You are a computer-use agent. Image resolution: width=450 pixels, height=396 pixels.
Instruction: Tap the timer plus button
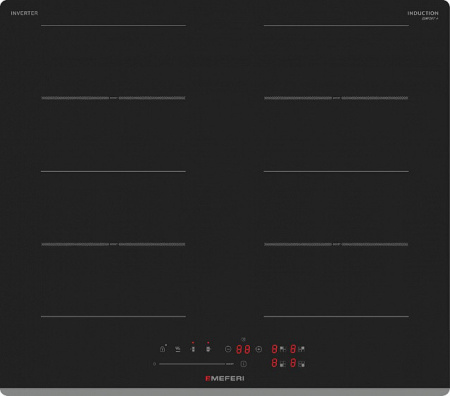tap(259, 349)
